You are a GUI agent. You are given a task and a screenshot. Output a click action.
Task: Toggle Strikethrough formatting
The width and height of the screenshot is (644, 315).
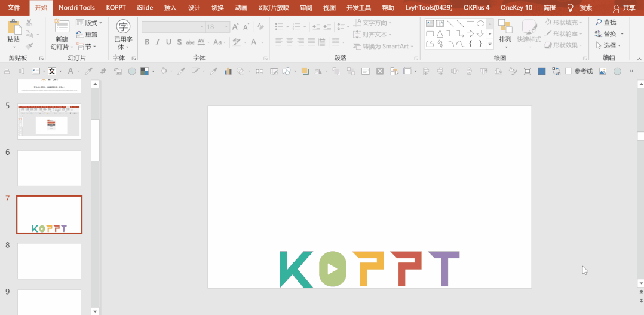pyautogui.click(x=190, y=42)
